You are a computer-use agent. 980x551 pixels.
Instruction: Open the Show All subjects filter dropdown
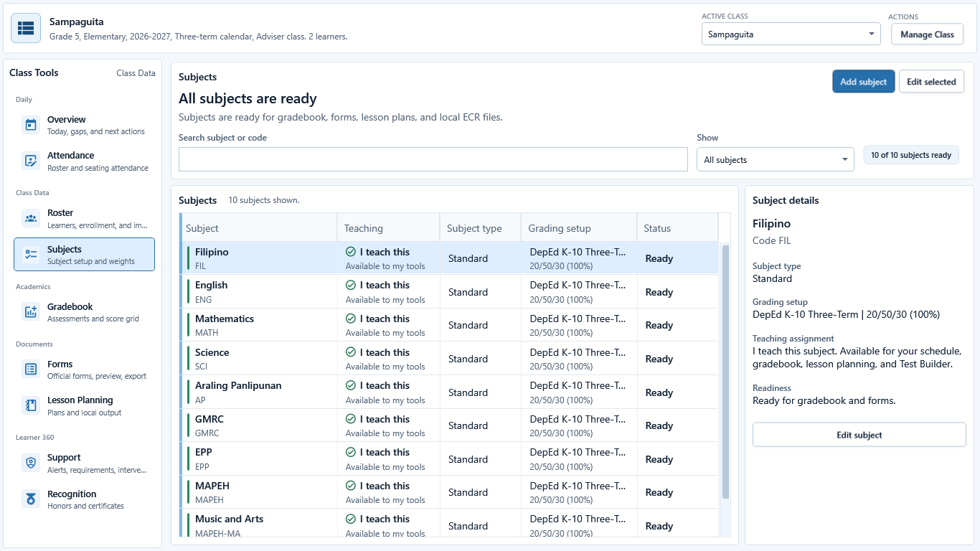[x=775, y=159]
